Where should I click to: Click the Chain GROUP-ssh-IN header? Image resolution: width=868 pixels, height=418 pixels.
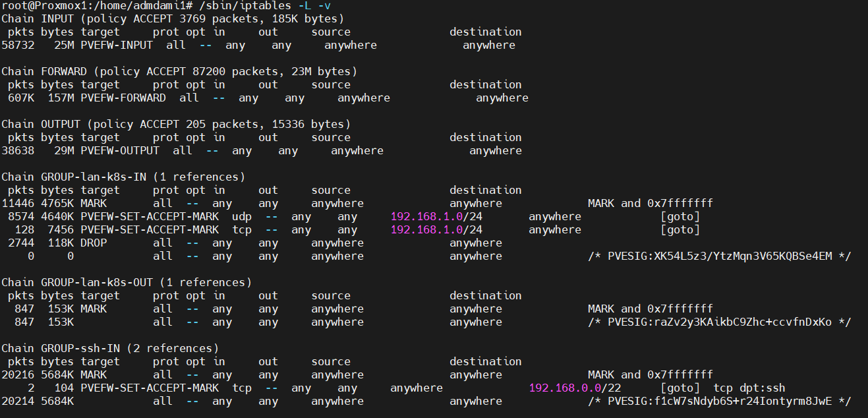click(110, 348)
